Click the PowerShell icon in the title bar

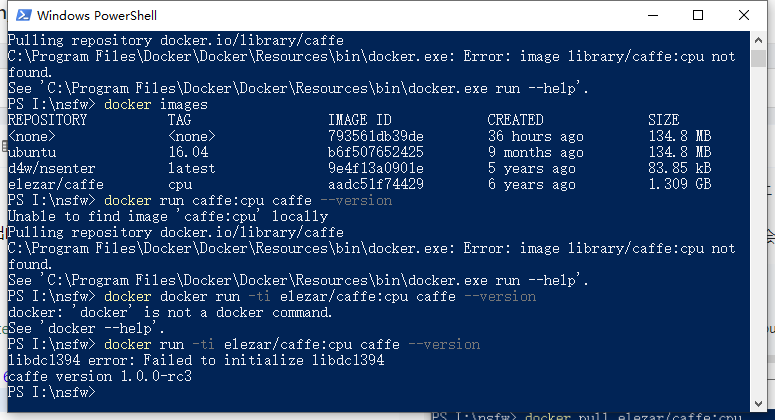pos(23,15)
